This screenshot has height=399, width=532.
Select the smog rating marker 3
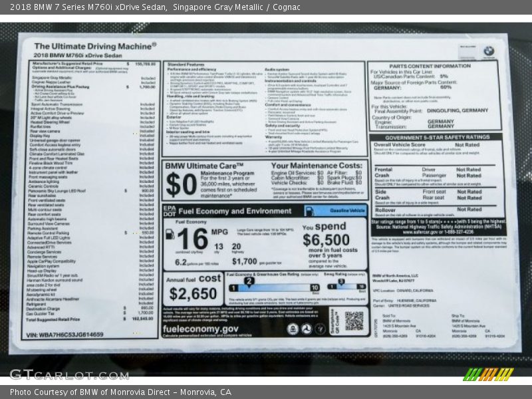point(341,281)
